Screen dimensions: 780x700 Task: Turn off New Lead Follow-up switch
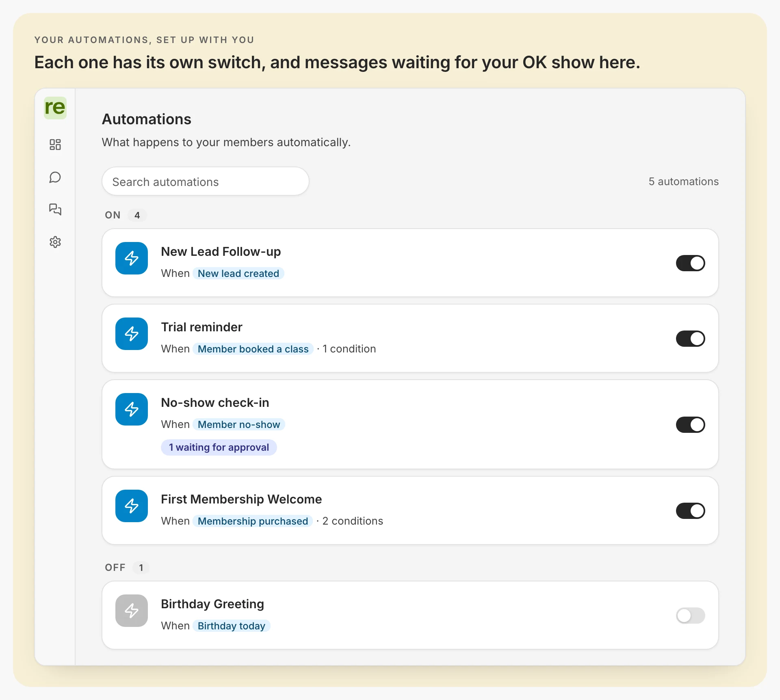691,263
